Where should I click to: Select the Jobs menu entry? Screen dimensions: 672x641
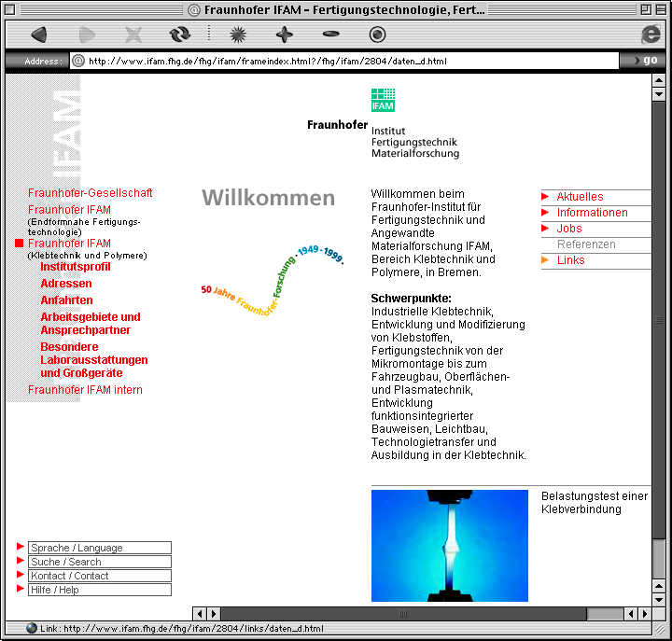pos(569,228)
